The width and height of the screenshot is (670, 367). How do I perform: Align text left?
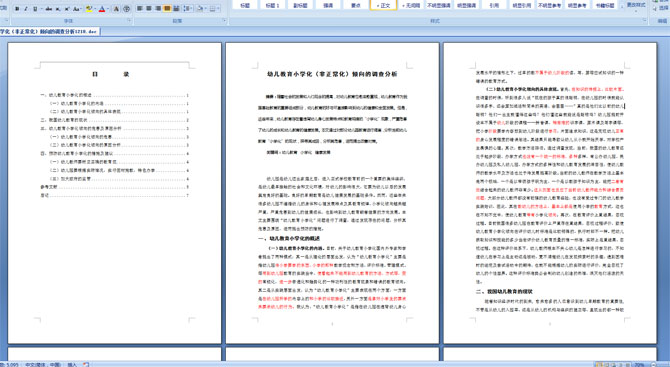pyautogui.click(x=139, y=9)
